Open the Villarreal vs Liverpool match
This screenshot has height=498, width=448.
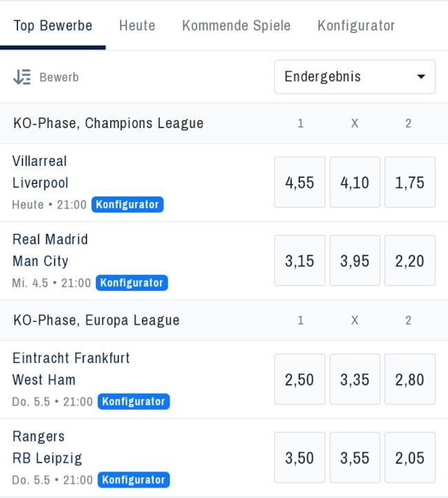point(41,172)
